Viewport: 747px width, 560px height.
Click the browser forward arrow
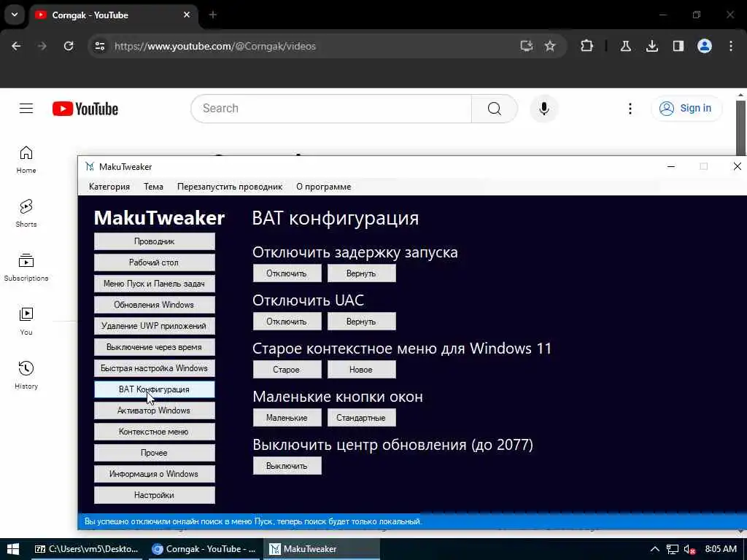coord(42,46)
